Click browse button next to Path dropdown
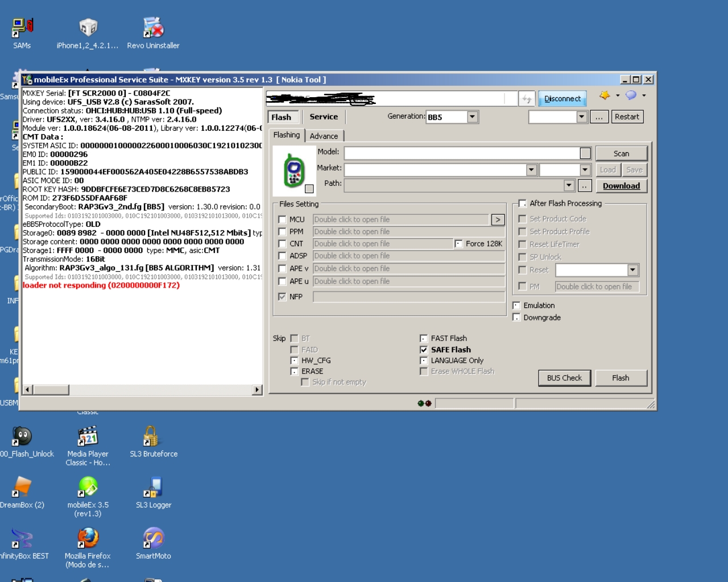The image size is (728, 582). 584,186
